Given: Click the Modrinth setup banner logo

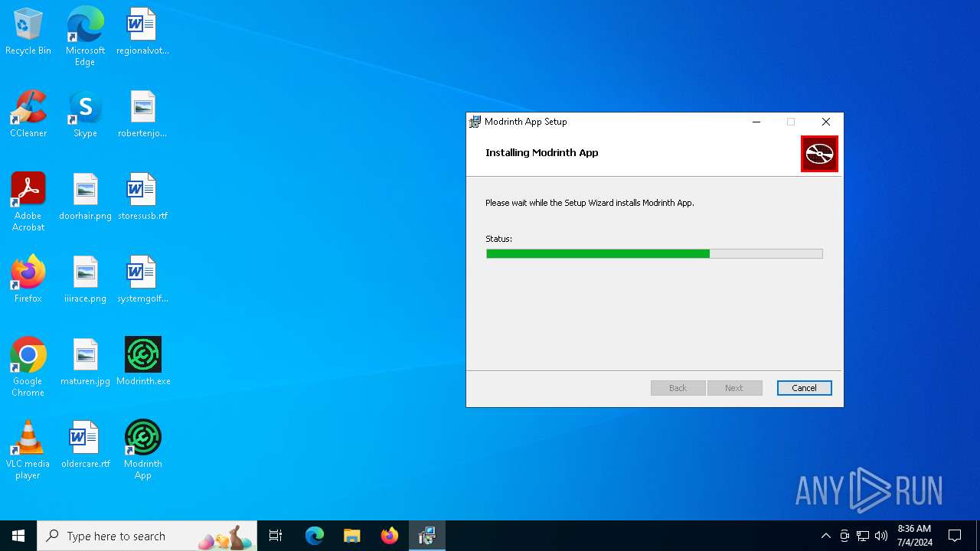Looking at the screenshot, I should coord(819,154).
